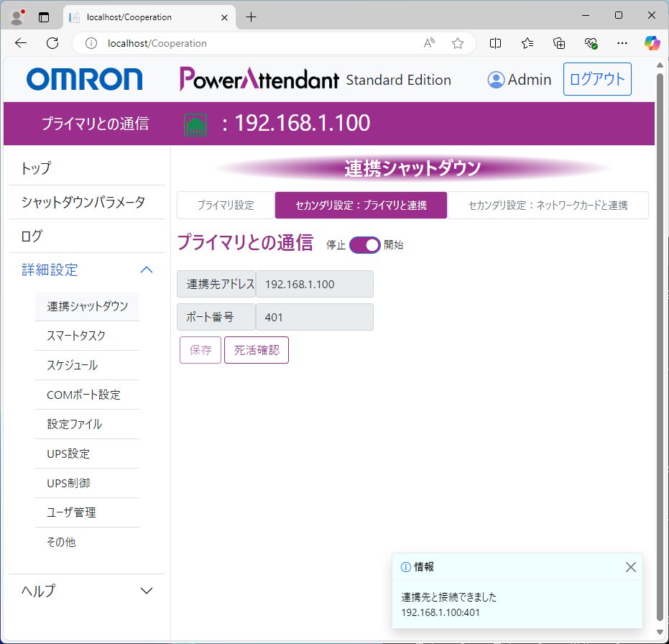Click the 死活確認 button
Image resolution: width=669 pixels, height=644 pixels.
[257, 351]
